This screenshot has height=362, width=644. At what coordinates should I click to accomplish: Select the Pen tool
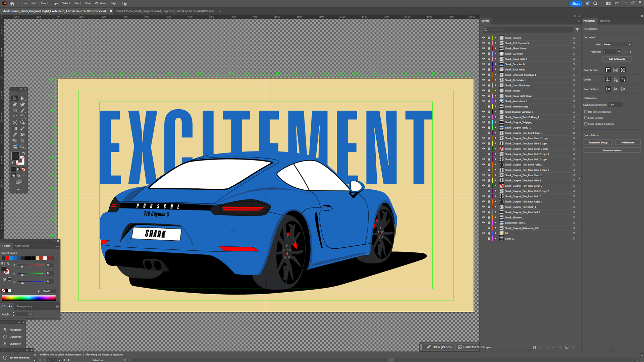[15, 105]
